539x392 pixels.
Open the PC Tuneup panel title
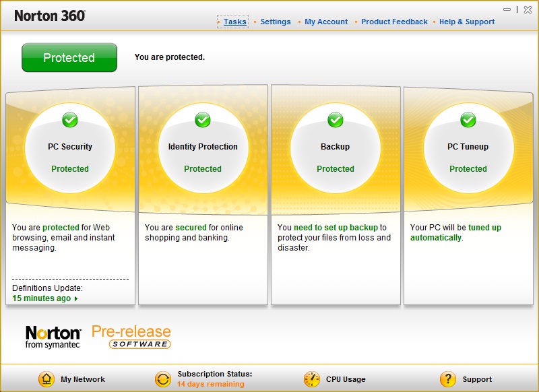(468, 147)
